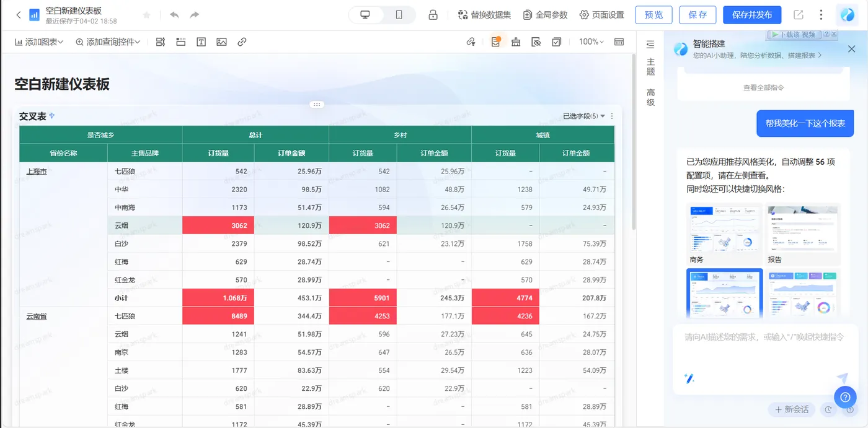The image size is (868, 428).
Task: Select the colorful cards style thumbnail
Action: click(803, 293)
